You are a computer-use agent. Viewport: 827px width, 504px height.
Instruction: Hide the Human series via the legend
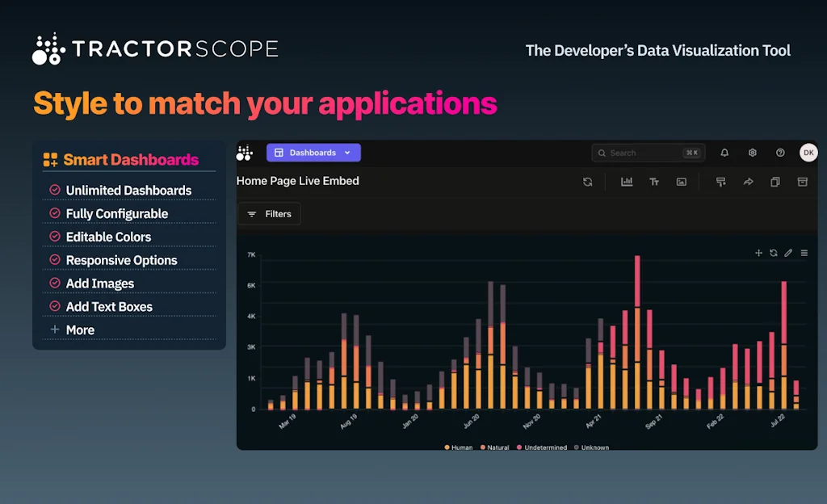point(460,447)
